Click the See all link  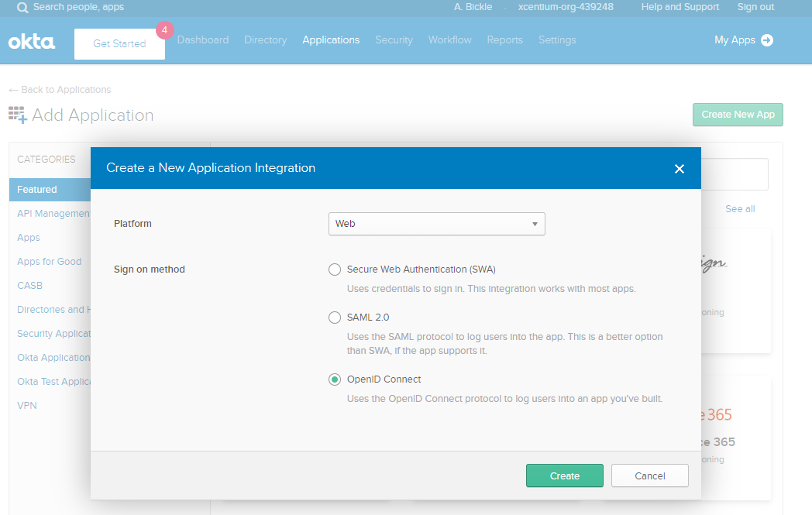point(740,208)
